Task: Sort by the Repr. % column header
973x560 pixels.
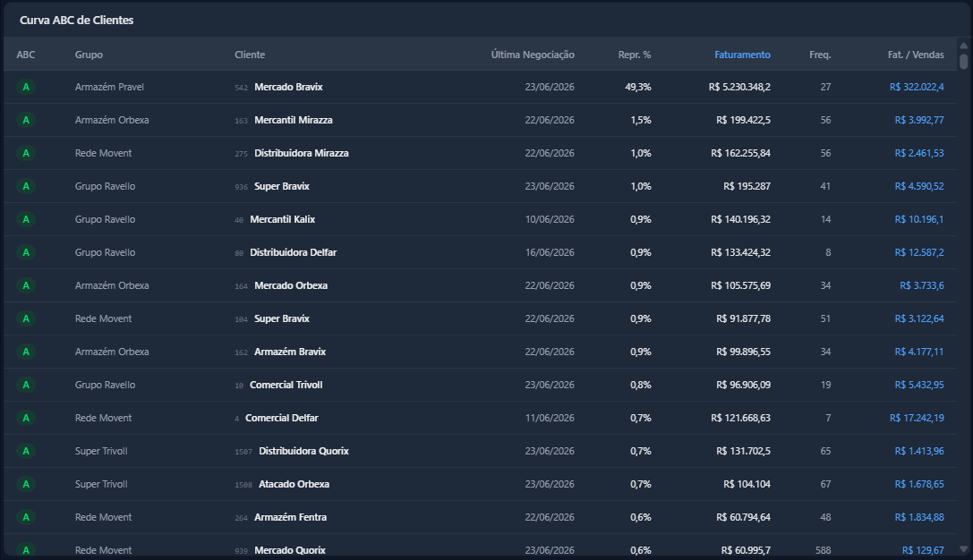Action: [634, 55]
